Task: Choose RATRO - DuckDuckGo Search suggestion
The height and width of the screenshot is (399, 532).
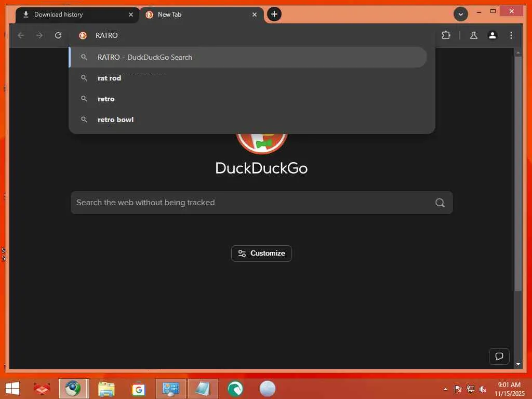Action: coord(248,57)
